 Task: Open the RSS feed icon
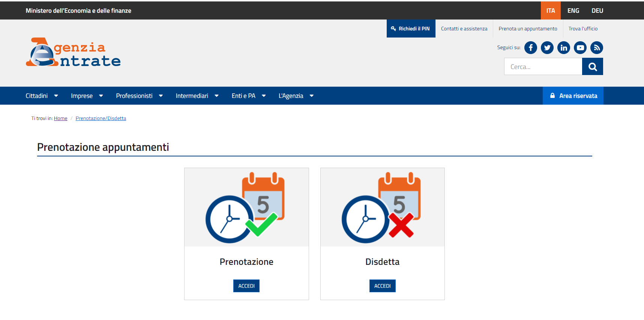(x=596, y=48)
